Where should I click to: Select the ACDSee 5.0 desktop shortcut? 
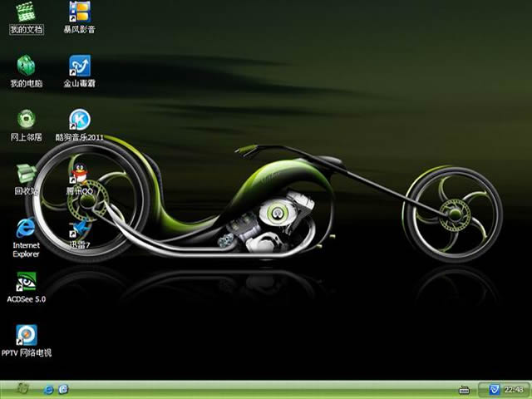(26, 281)
